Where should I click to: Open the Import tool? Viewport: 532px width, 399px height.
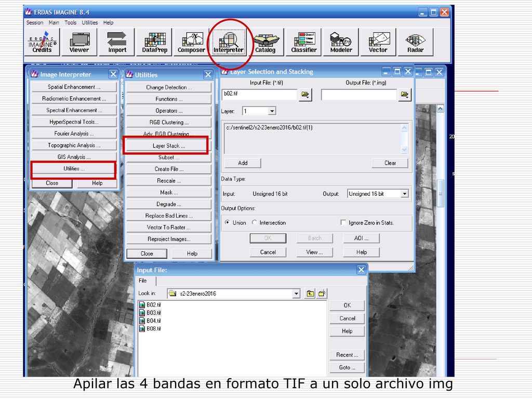point(117,42)
